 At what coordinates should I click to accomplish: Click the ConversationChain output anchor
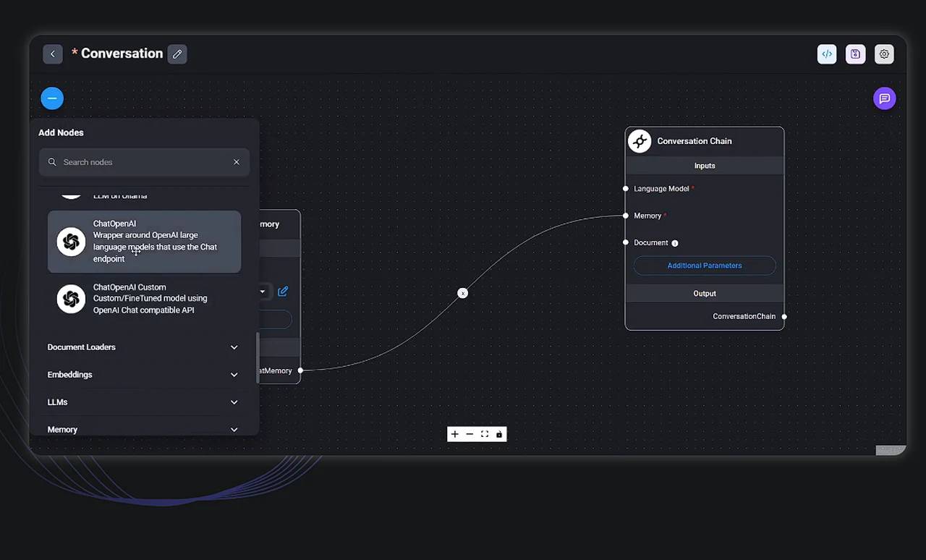[x=784, y=316]
